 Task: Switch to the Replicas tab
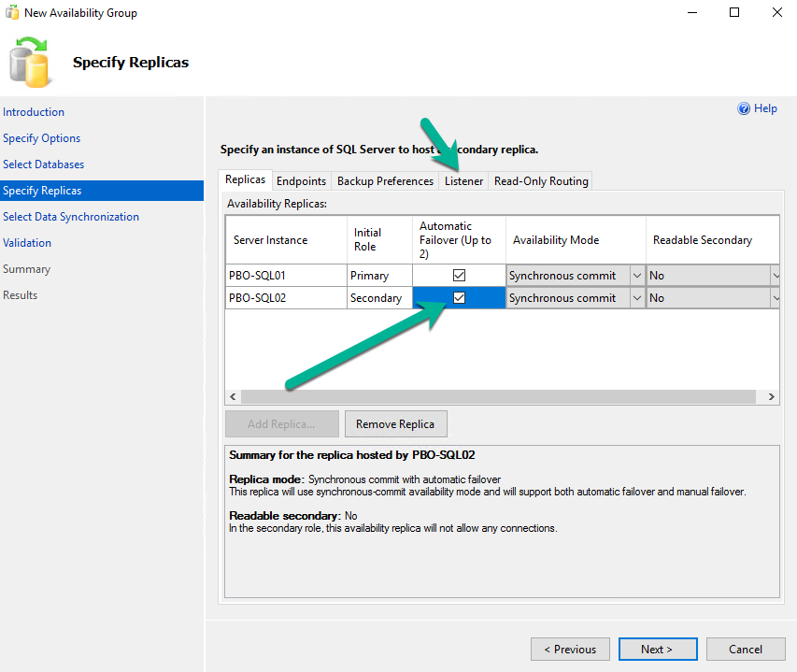(246, 179)
